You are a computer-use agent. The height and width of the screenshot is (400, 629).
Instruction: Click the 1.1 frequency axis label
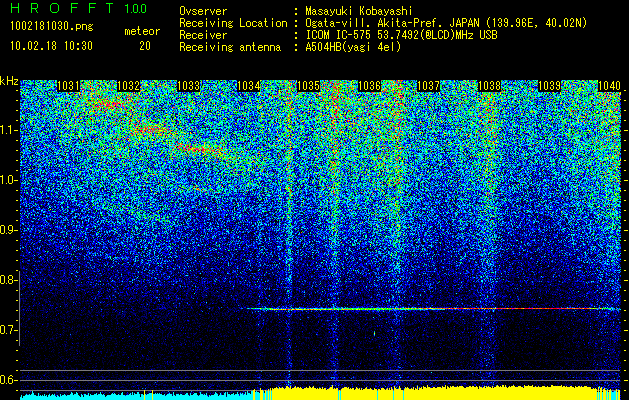click(7, 130)
